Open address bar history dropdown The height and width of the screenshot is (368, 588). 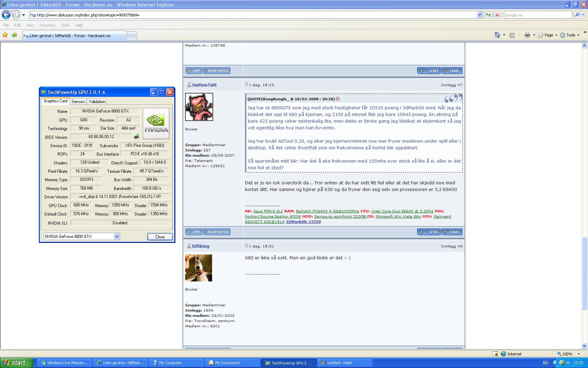tap(479, 15)
